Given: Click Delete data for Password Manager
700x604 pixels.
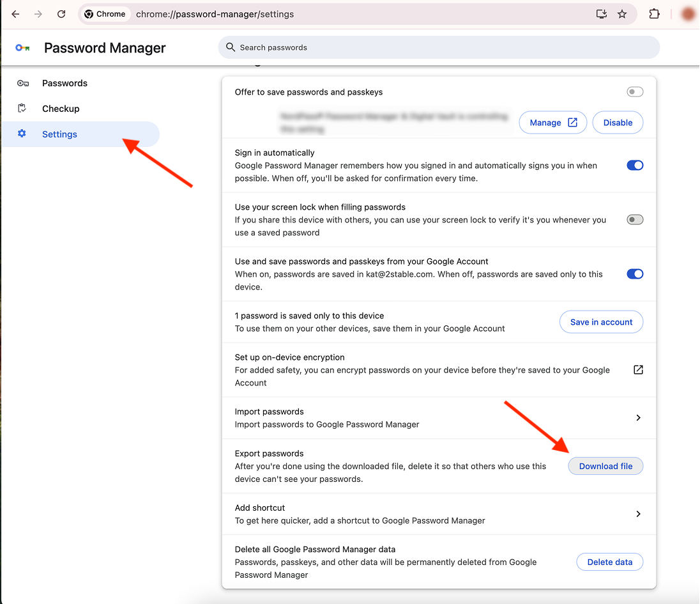Looking at the screenshot, I should (609, 562).
